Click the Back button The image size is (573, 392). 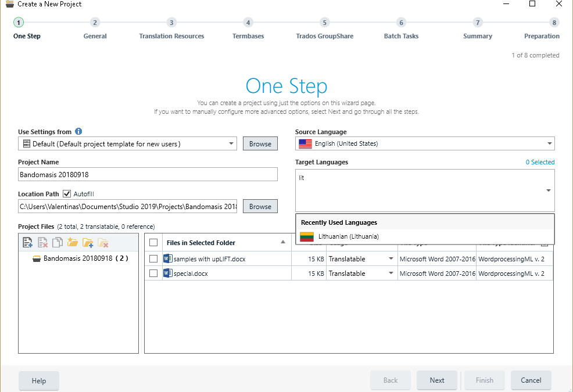click(391, 380)
